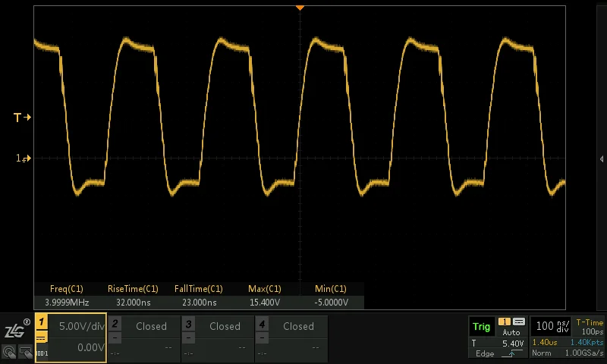Open channel 1 5.00V/div scale setting

pos(82,327)
